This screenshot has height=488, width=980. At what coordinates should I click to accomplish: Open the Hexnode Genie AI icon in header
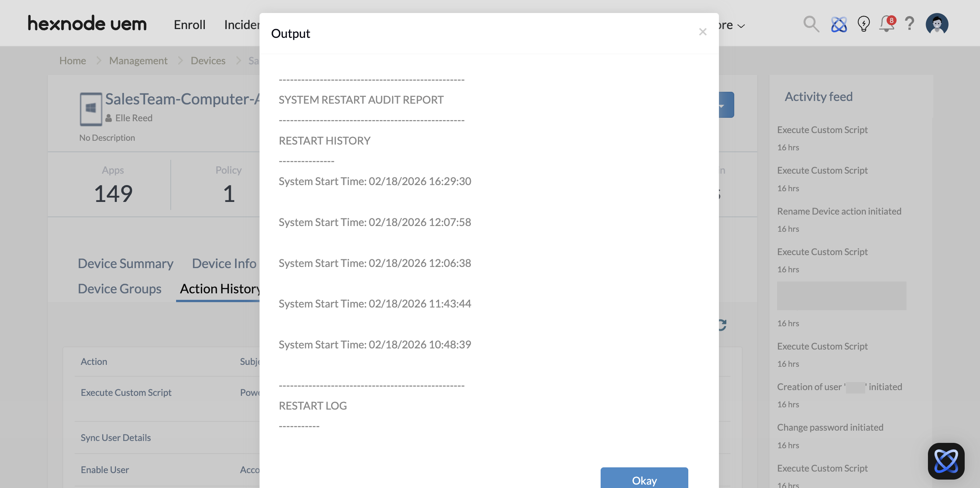tap(839, 24)
